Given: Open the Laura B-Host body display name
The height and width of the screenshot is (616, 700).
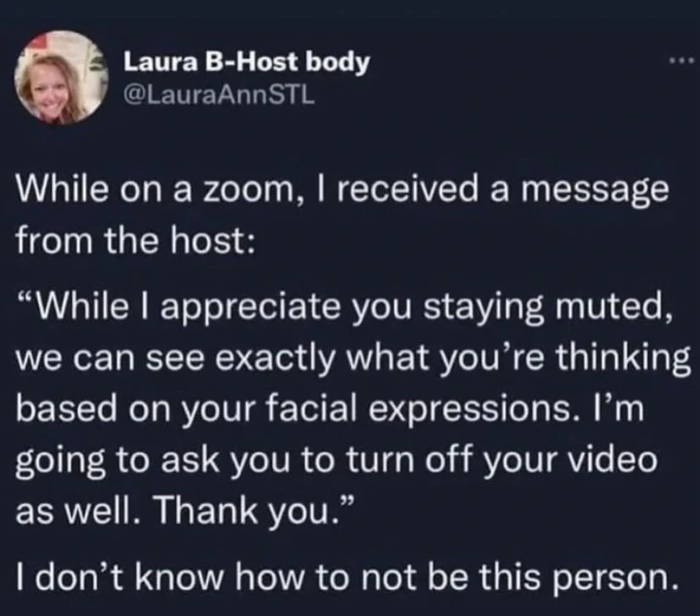Looking at the screenshot, I should tap(247, 62).
